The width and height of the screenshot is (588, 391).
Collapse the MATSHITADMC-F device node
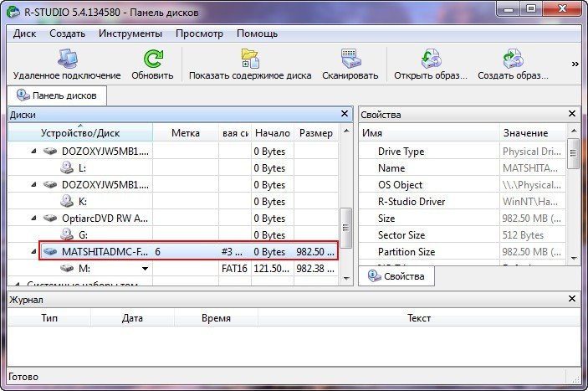coord(33,251)
